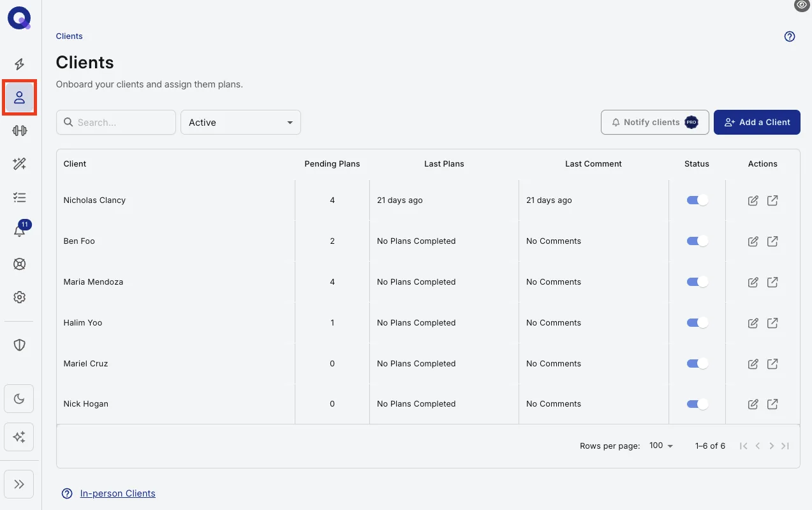Click the help icon beside In-person Clients
Image resolution: width=812 pixels, height=510 pixels.
(67, 493)
